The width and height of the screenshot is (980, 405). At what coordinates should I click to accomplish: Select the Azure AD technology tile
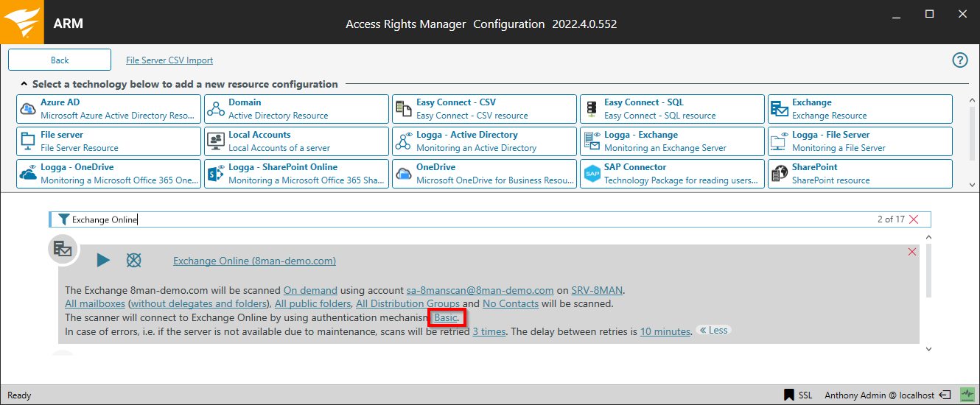coord(108,109)
